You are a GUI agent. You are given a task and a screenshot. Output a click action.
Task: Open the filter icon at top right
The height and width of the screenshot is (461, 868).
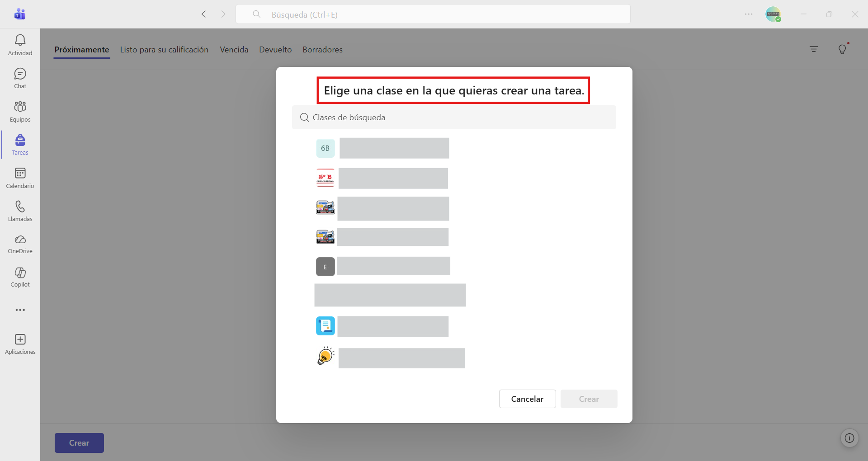pyautogui.click(x=814, y=49)
